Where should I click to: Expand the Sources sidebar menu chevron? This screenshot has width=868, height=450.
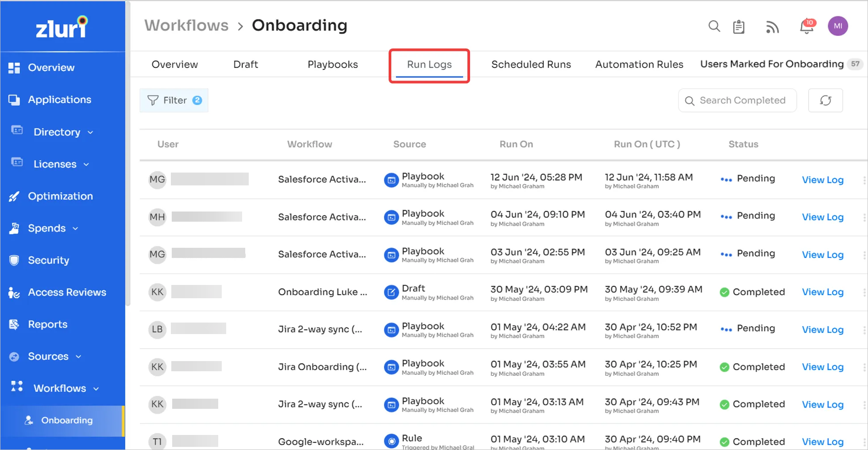(78, 357)
